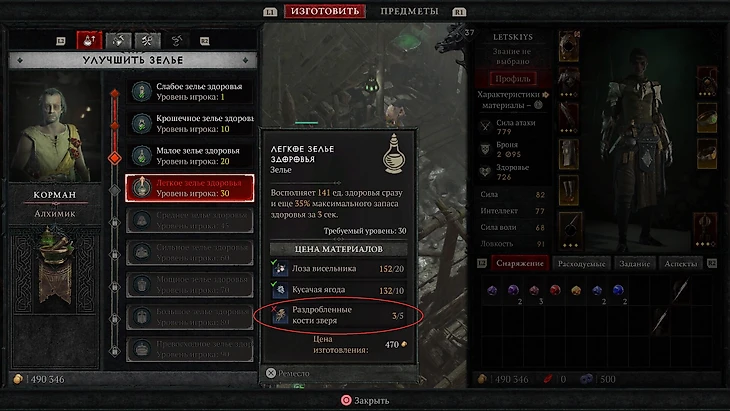
Task: Select the herb refine tab icon
Action: click(x=176, y=41)
